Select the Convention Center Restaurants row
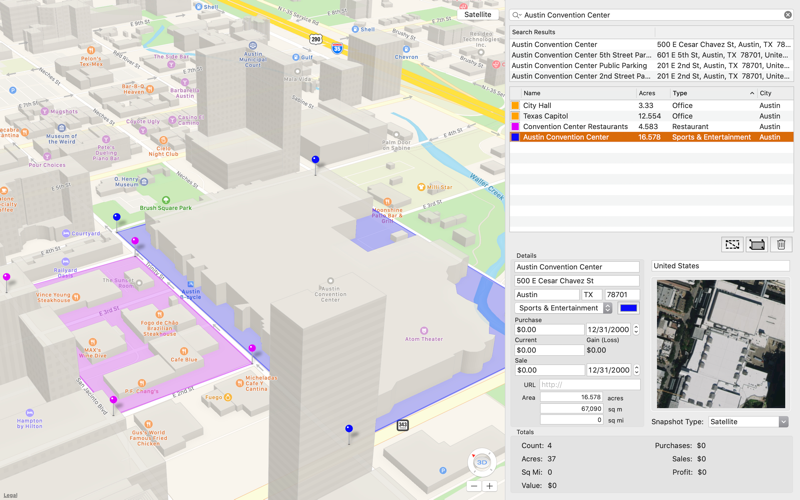 (x=652, y=127)
